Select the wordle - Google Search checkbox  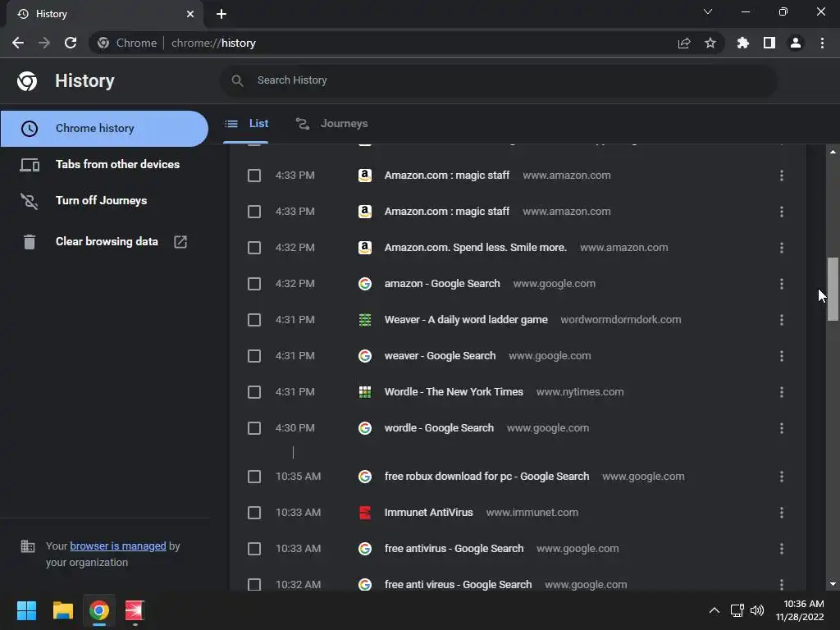pos(254,428)
